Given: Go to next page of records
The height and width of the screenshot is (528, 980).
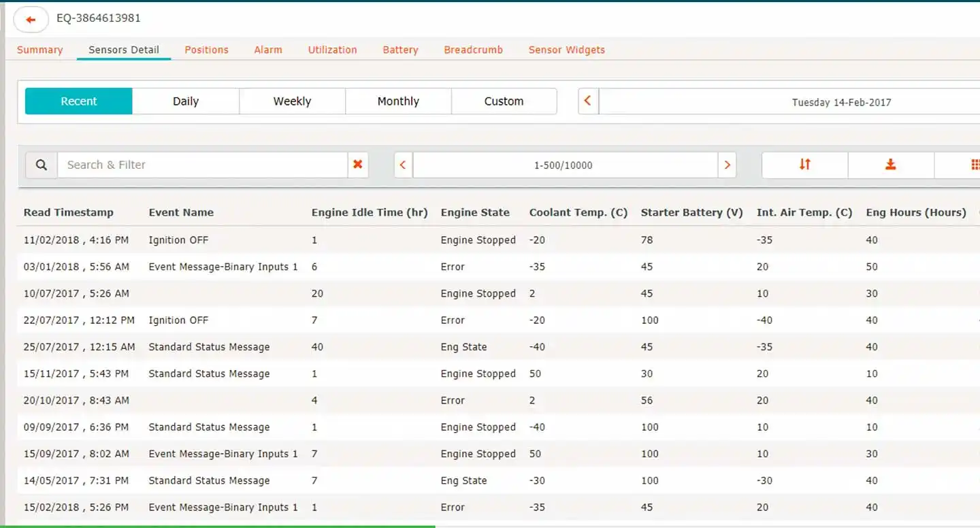Looking at the screenshot, I should coord(727,165).
